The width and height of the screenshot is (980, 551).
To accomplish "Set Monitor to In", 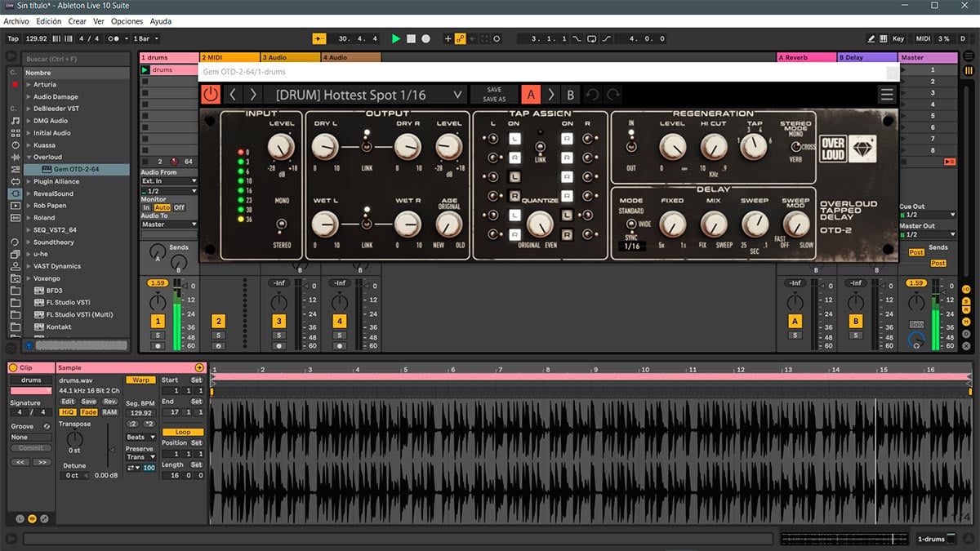I will coord(146,207).
